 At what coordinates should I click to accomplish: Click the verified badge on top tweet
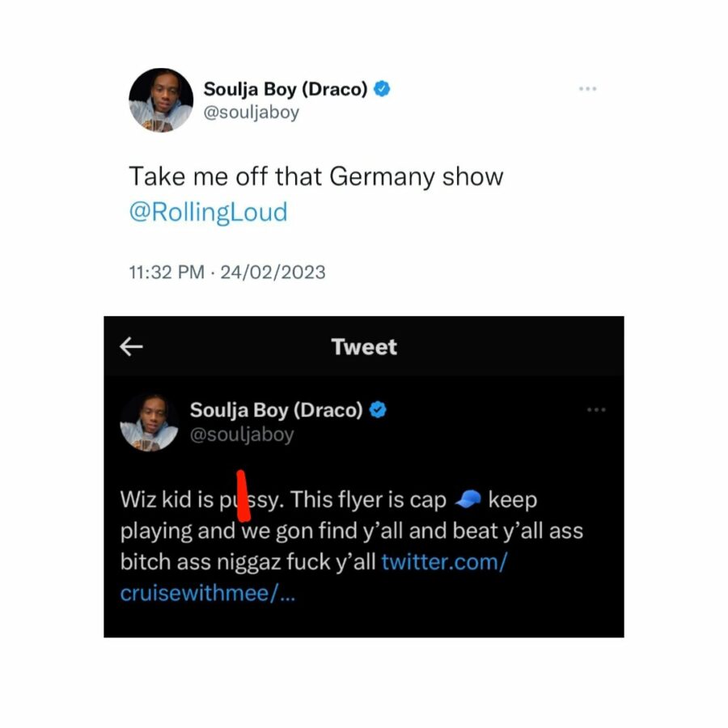tap(382, 88)
